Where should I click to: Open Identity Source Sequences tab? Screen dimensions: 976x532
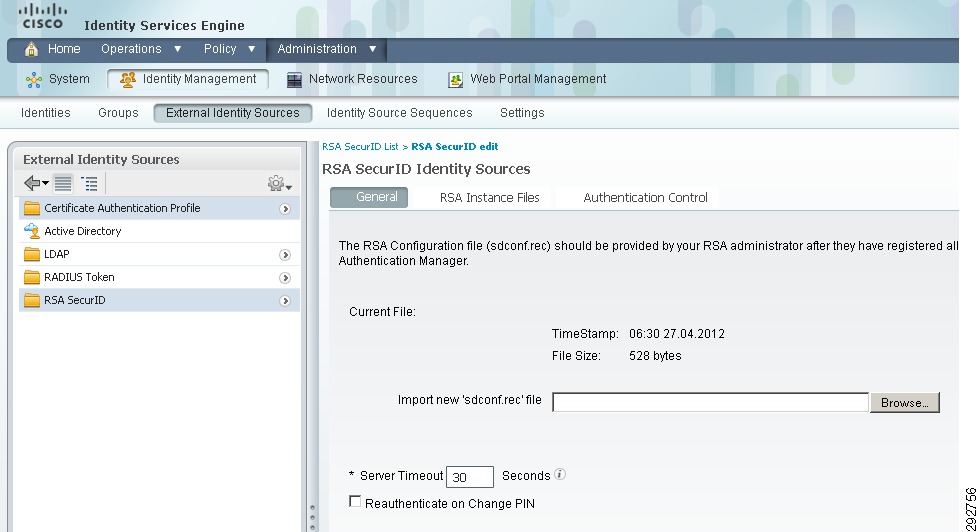pyautogui.click(x=400, y=113)
